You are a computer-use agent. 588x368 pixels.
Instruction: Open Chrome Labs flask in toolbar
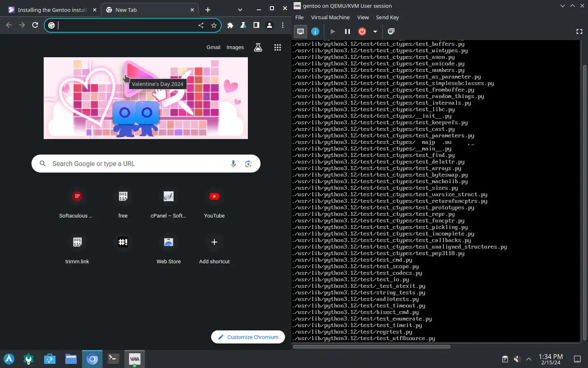pyautogui.click(x=243, y=25)
